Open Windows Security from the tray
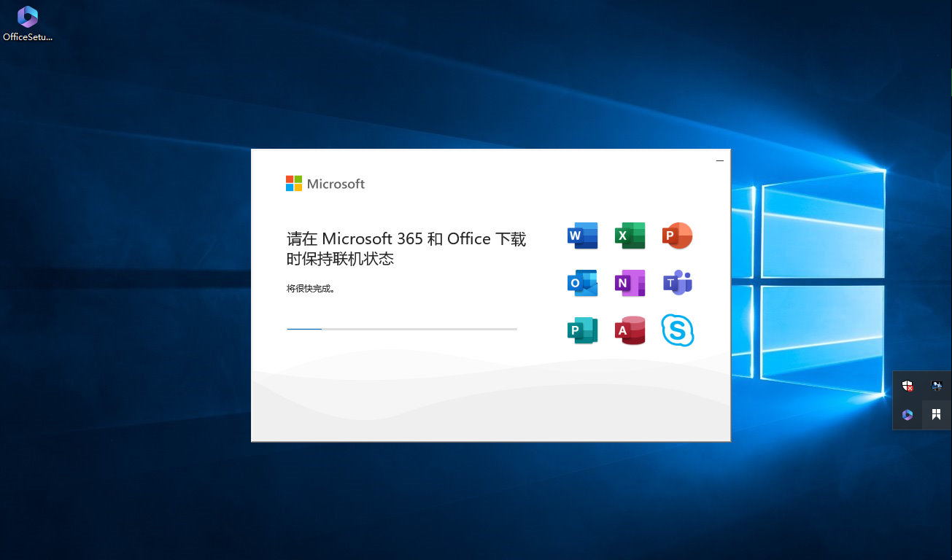Viewport: 952px width, 560px height. coord(908,386)
